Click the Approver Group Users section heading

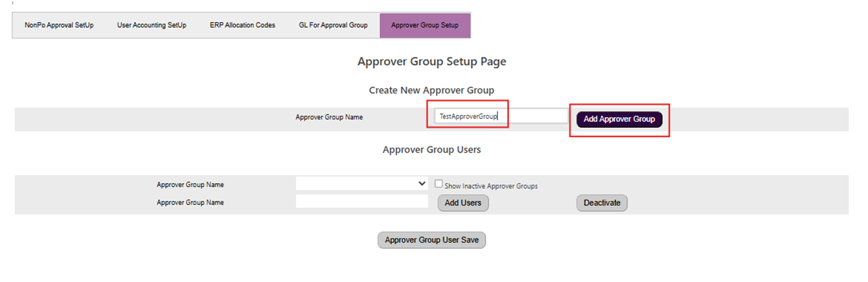click(x=431, y=150)
